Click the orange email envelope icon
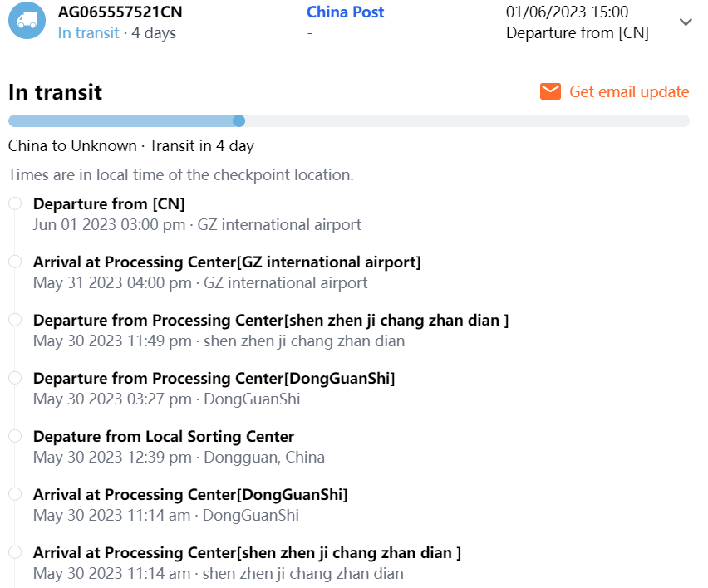 [x=550, y=91]
